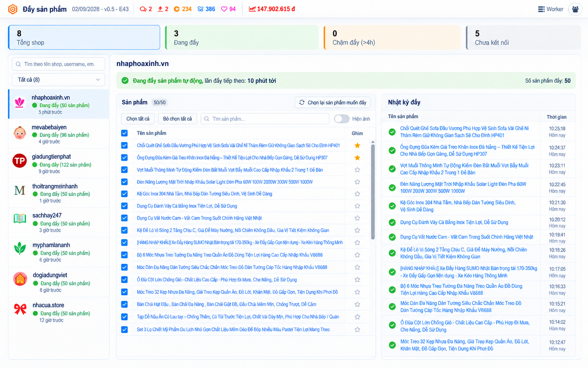Open the Tất cả (8) filter dropdown
This screenshot has width=588, height=368.
(59, 80)
